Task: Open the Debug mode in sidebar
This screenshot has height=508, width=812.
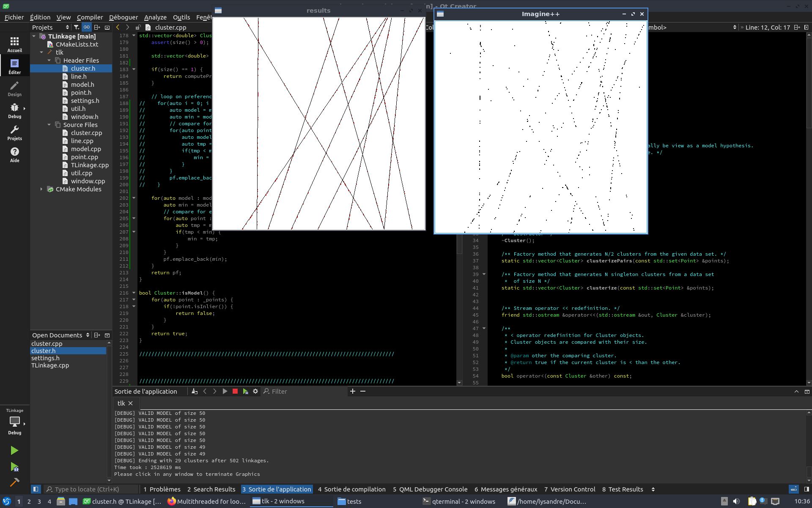Action: coord(14,111)
